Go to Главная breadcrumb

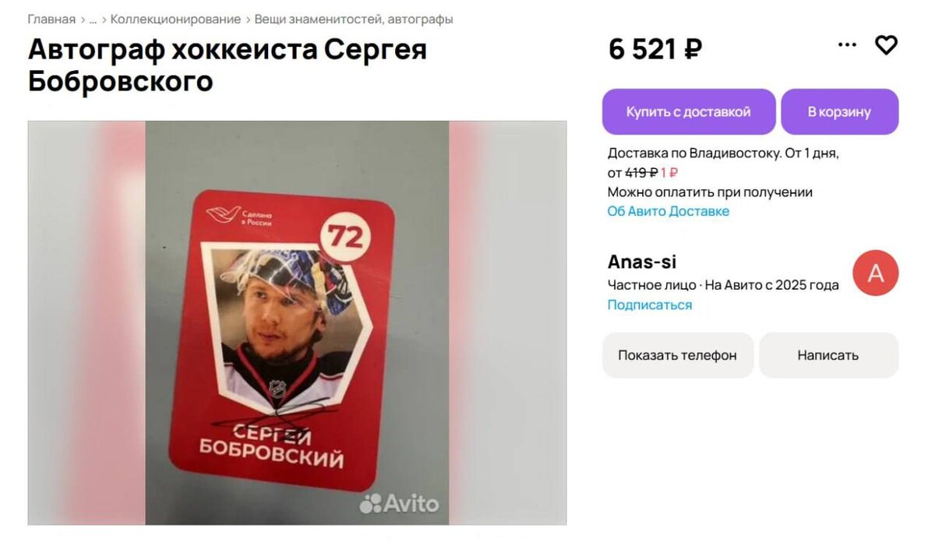[51, 19]
